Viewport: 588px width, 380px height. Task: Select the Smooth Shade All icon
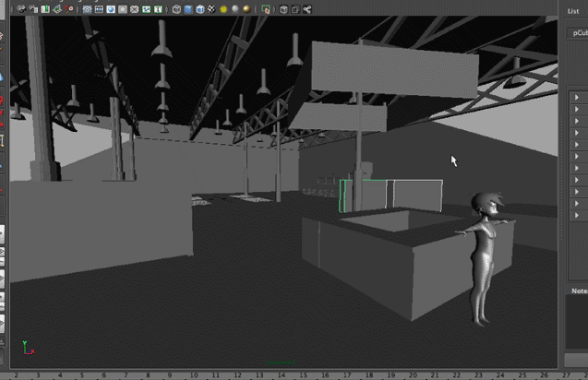click(187, 8)
